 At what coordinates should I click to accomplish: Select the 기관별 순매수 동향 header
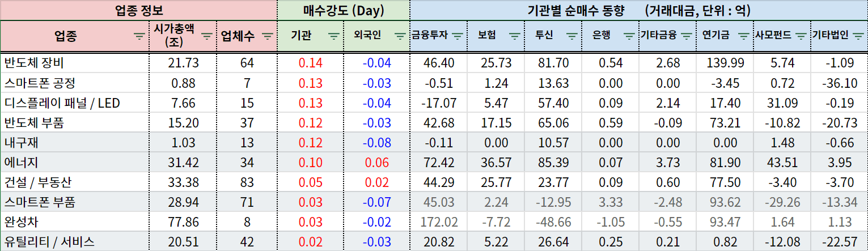(x=638, y=10)
